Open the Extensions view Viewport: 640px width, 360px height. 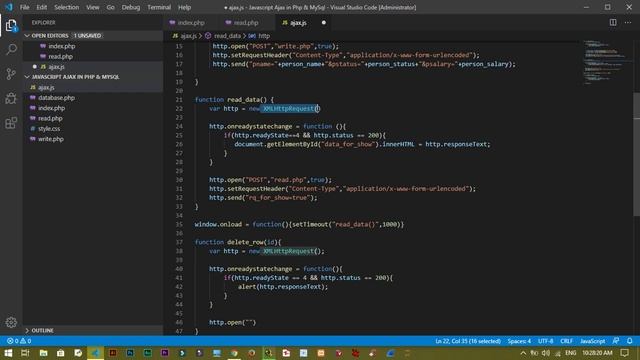(11, 123)
